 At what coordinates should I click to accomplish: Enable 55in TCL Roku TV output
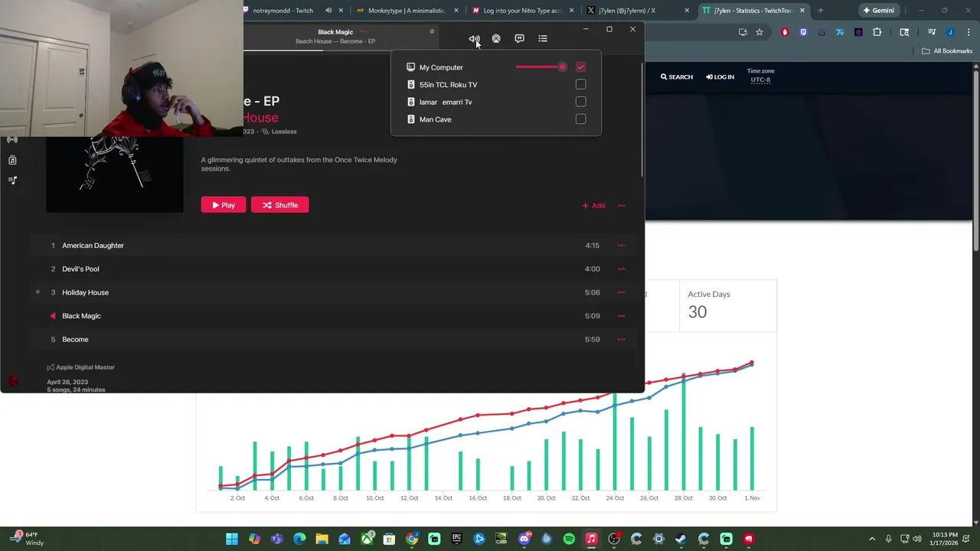[580, 84]
